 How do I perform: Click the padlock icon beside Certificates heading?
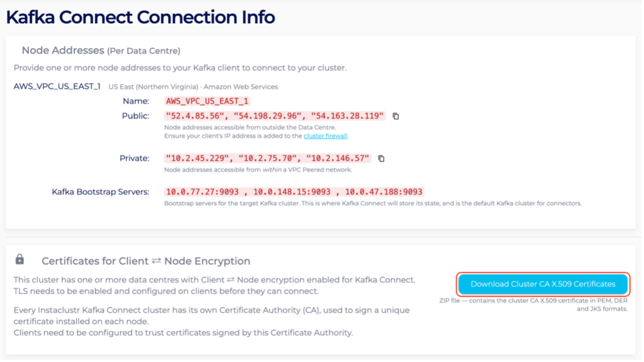point(21,260)
